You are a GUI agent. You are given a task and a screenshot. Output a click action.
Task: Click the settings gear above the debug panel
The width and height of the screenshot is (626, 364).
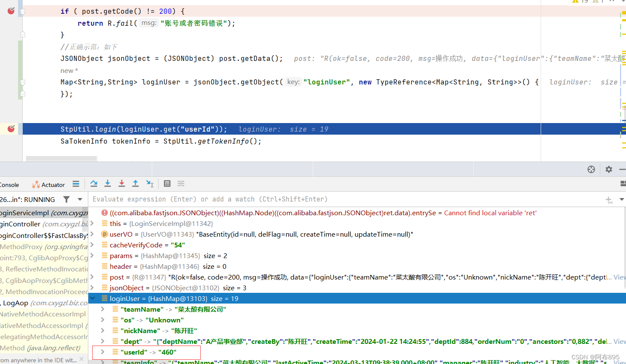point(608,169)
